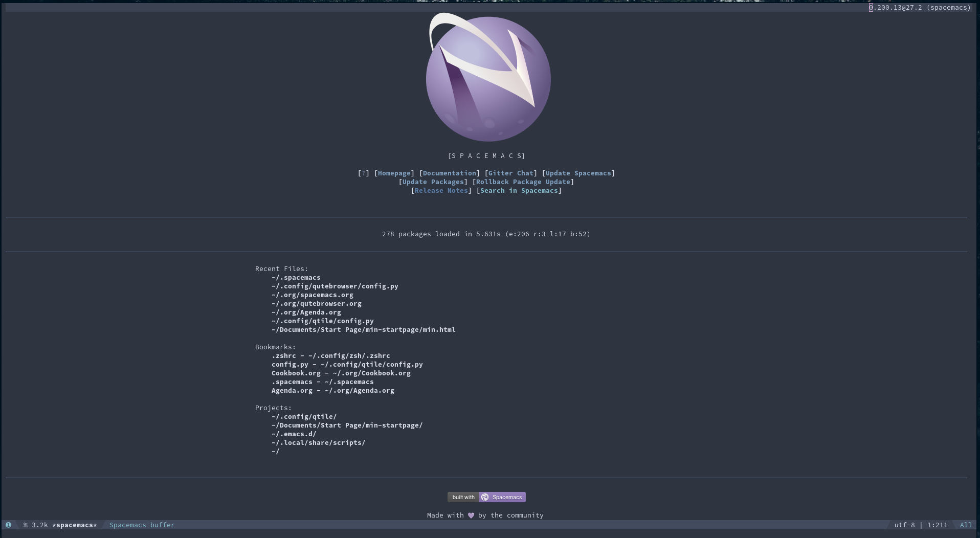Screen dimensions: 980x538
Task: Open the Cookbook.org bookmark
Action: [341, 373]
